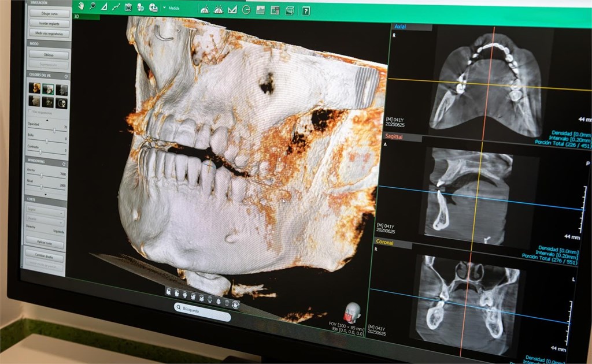
Task: Click the Cambiar diseño button
Action: click(44, 257)
